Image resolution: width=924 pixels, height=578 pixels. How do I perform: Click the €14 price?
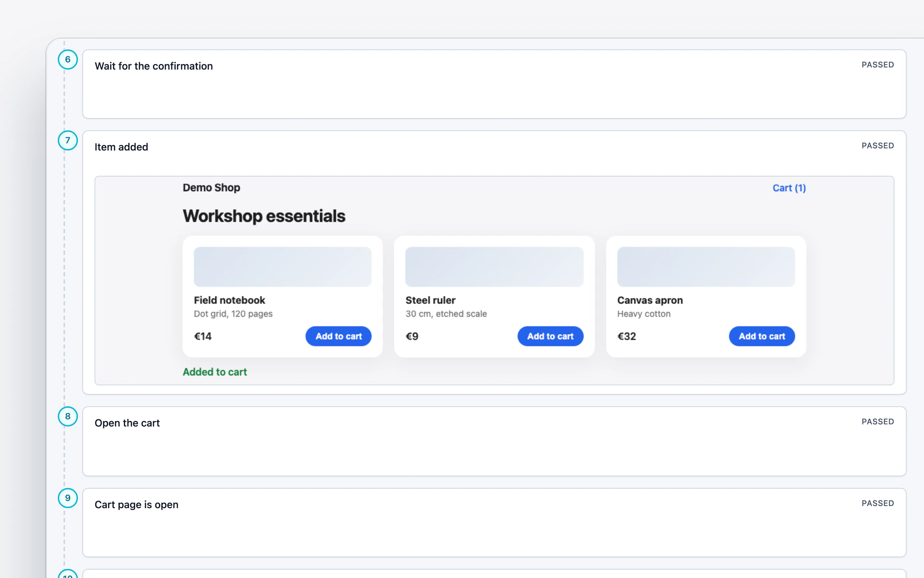click(203, 336)
